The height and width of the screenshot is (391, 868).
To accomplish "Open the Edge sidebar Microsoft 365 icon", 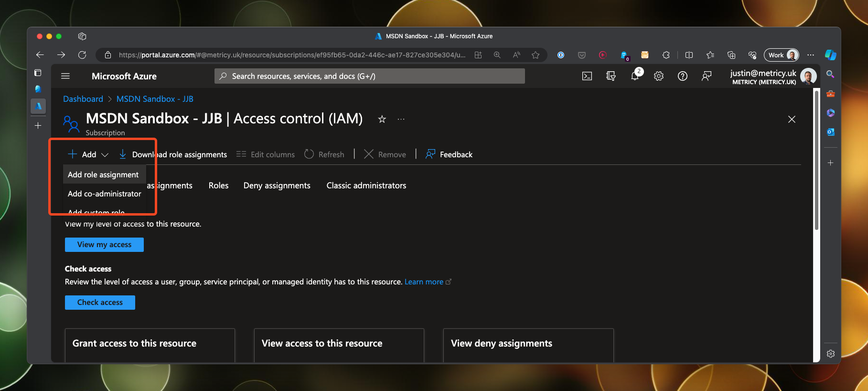I will coord(831,113).
